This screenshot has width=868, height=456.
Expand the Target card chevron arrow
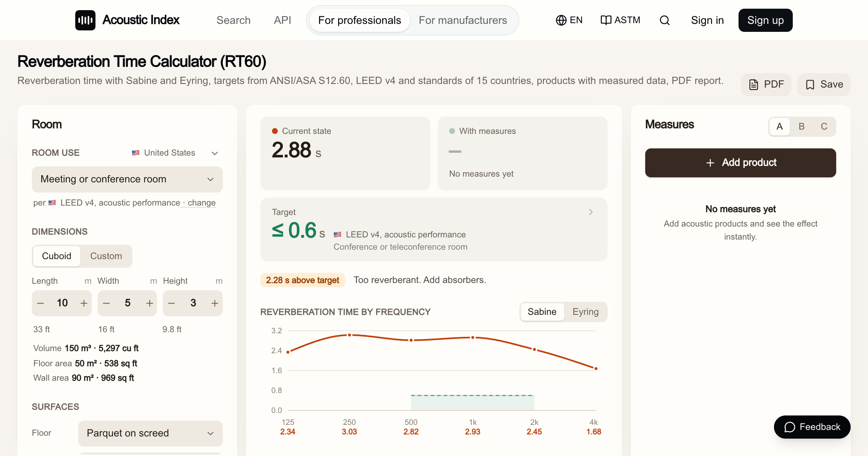pyautogui.click(x=591, y=212)
